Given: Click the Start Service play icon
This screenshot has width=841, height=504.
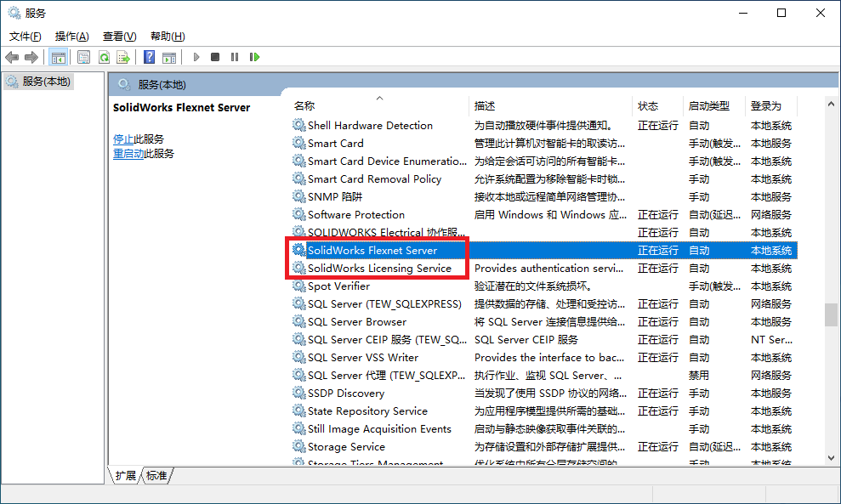Looking at the screenshot, I should pos(196,57).
